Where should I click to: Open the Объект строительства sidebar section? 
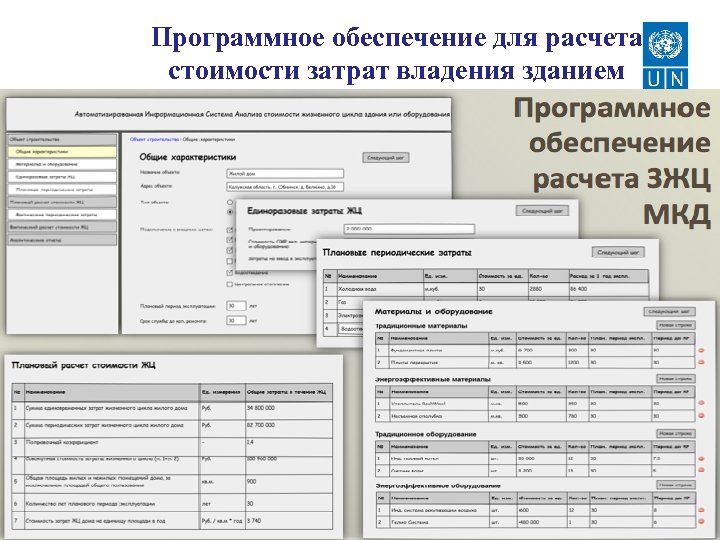[62, 139]
